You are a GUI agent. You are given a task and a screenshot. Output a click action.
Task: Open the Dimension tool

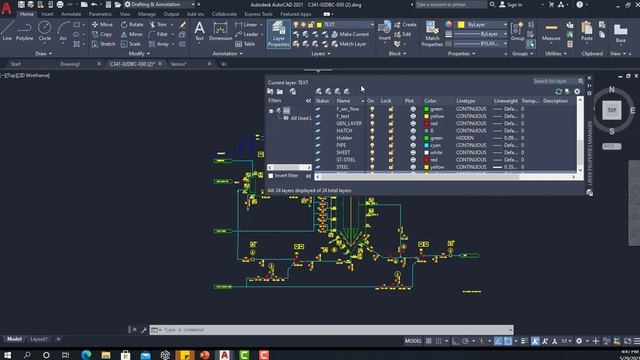coord(220,32)
